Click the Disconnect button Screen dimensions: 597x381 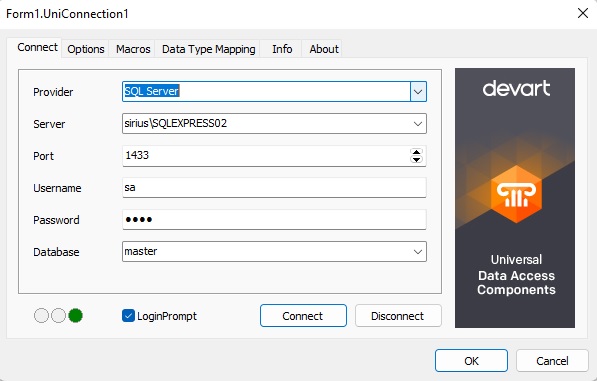click(398, 316)
